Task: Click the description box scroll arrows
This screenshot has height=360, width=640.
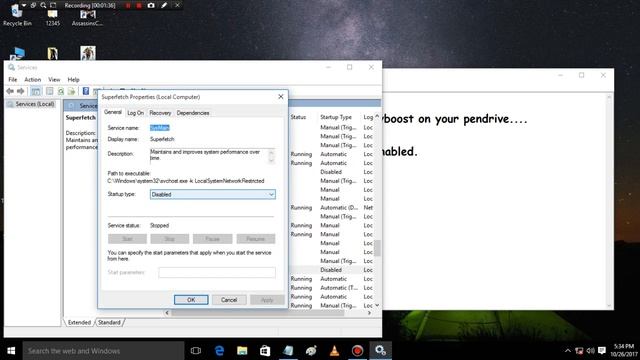Action: tap(271, 156)
